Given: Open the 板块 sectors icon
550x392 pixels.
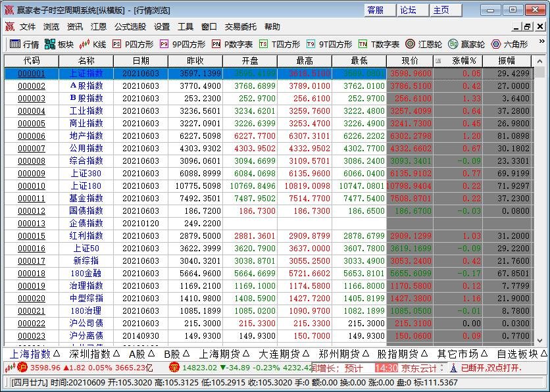Looking at the screenshot, I should [x=59, y=45].
